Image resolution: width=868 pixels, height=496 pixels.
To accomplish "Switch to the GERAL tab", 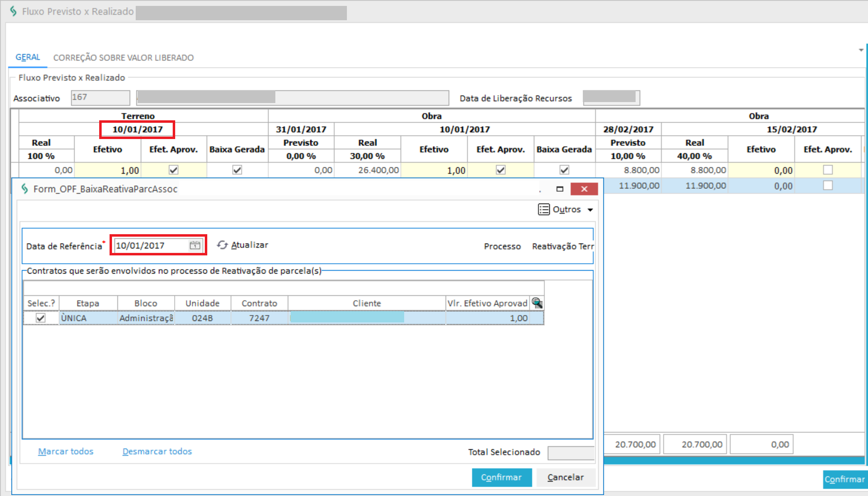I will coord(28,57).
